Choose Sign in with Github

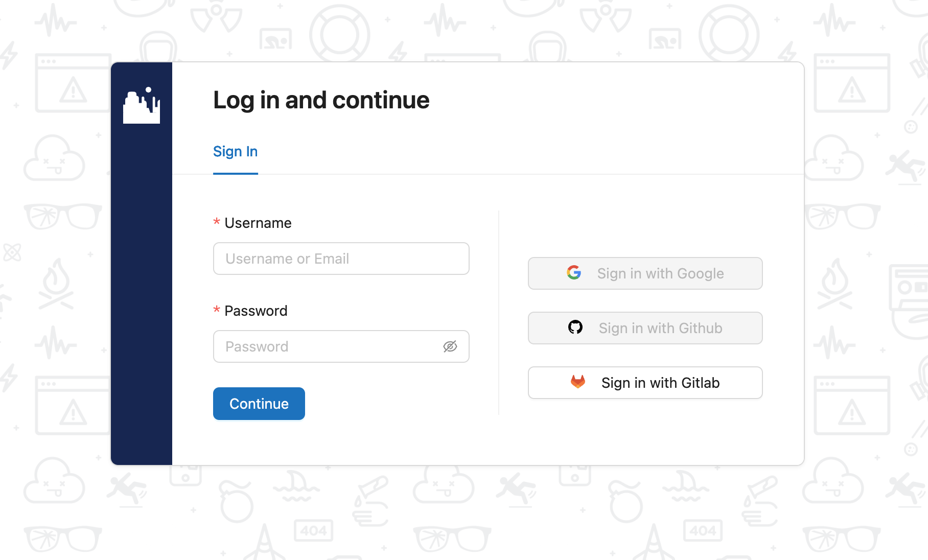tap(645, 328)
